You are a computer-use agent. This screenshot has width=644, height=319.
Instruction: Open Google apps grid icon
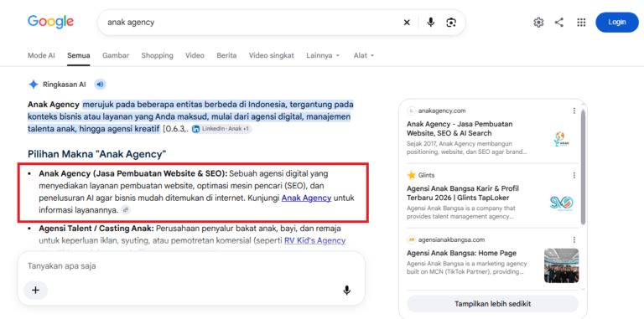point(581,22)
